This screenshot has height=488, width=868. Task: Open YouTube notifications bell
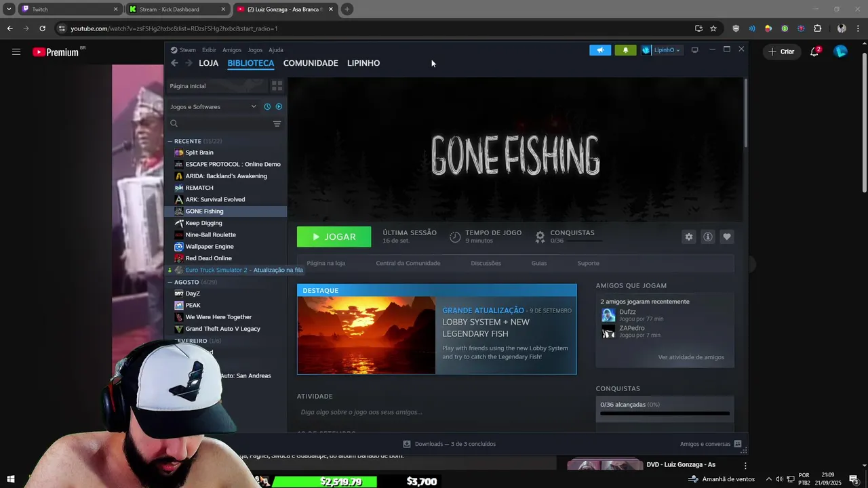tap(815, 52)
